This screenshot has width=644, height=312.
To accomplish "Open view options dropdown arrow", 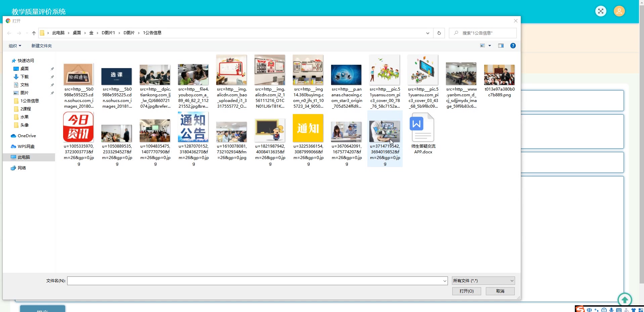I will point(490,46).
